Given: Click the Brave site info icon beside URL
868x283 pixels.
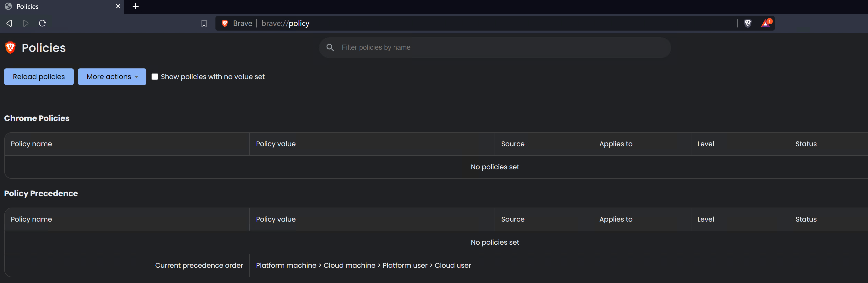Looking at the screenshot, I should 225,23.
